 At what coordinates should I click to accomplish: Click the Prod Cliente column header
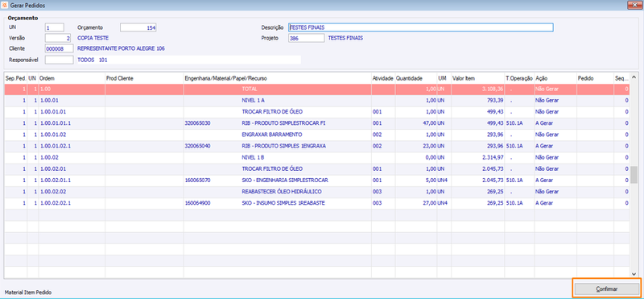(144, 77)
